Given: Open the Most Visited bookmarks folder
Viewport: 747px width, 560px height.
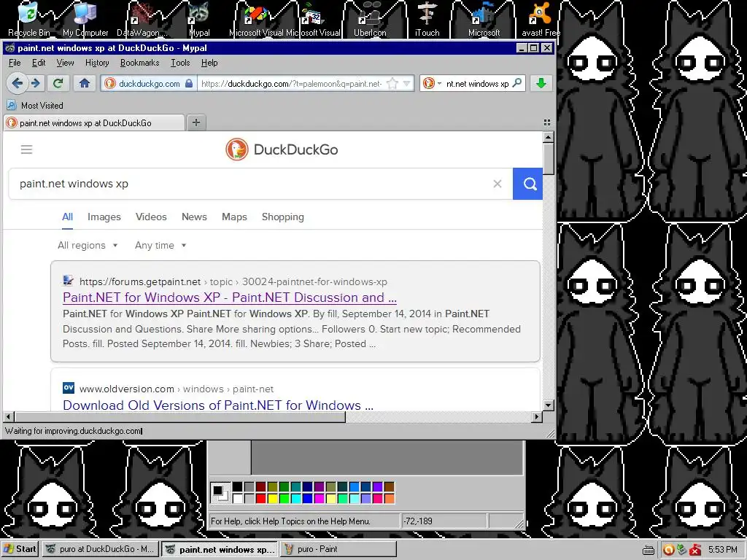Looking at the screenshot, I should [x=35, y=105].
